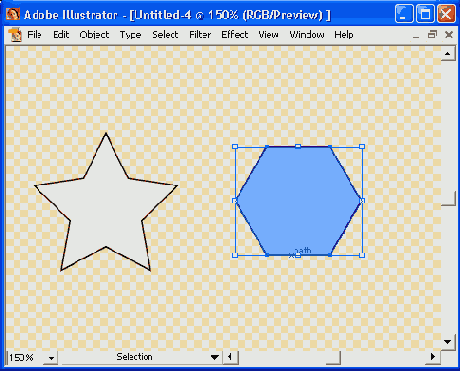Click the blue hexagon shape
The height and width of the screenshot is (371, 460).
click(298, 201)
